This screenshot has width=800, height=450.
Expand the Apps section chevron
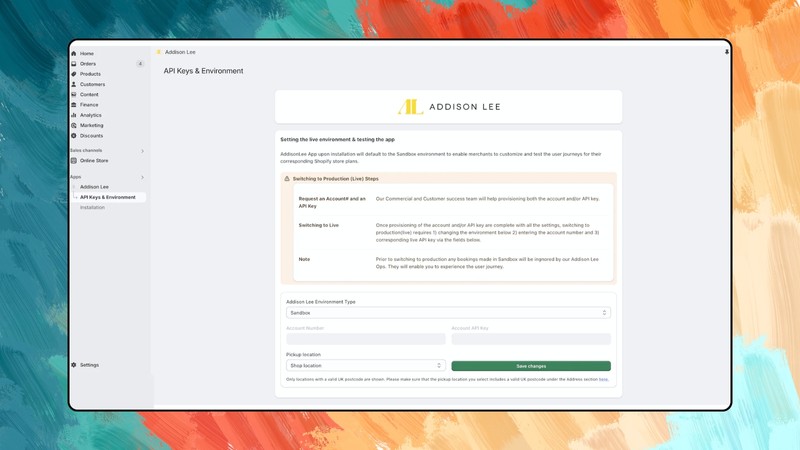coord(142,177)
